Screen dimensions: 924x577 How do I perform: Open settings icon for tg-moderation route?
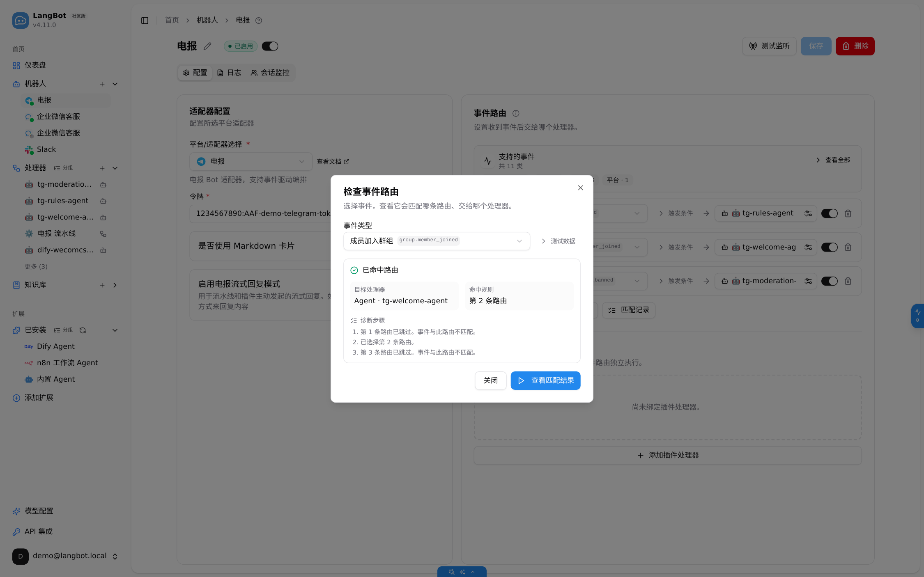(808, 281)
